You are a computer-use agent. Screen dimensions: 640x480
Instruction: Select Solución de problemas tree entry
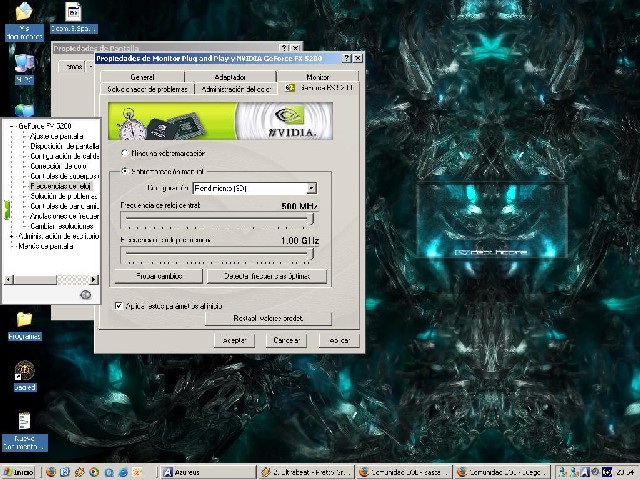coord(64,196)
